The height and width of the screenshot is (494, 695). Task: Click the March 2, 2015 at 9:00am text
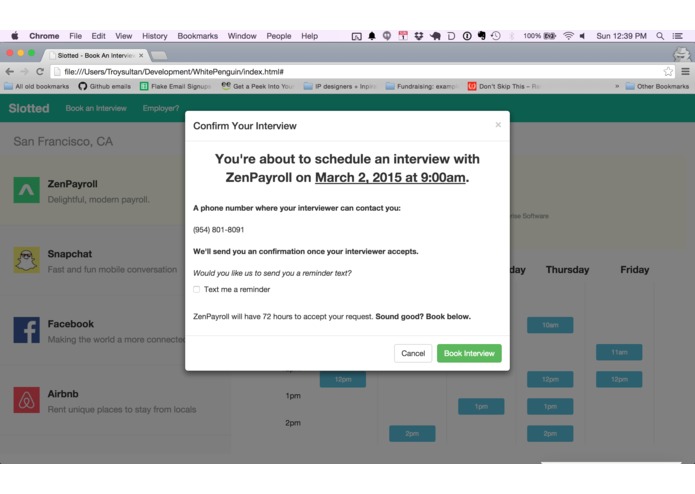(390, 177)
